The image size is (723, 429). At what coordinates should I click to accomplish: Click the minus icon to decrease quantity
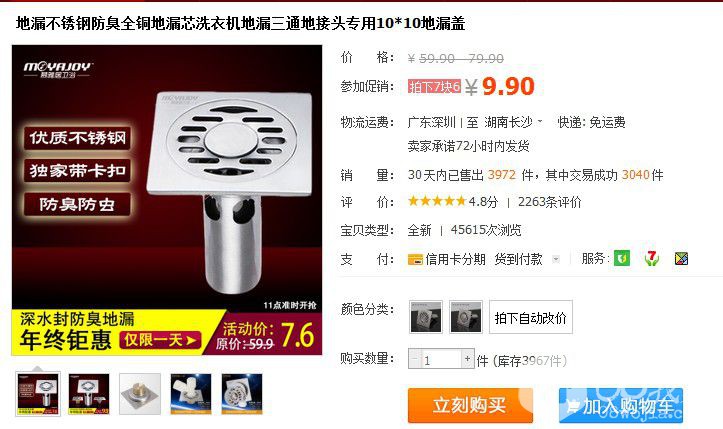(415, 359)
